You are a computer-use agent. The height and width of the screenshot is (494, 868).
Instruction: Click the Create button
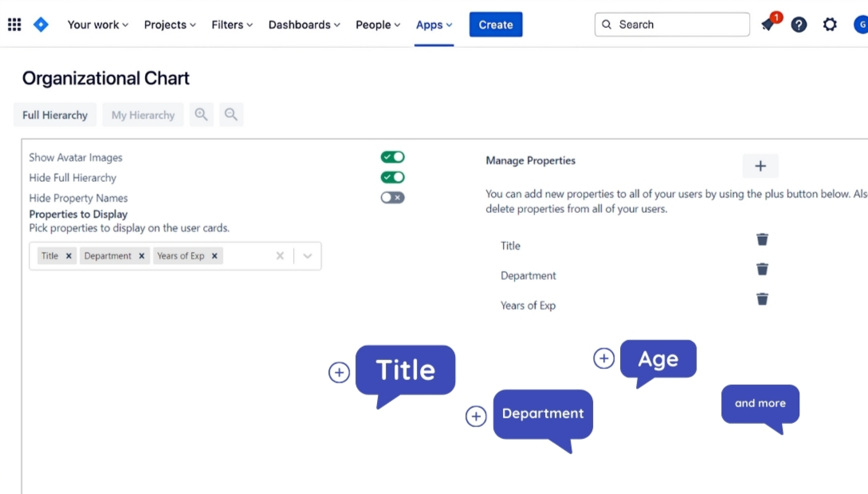click(x=495, y=25)
